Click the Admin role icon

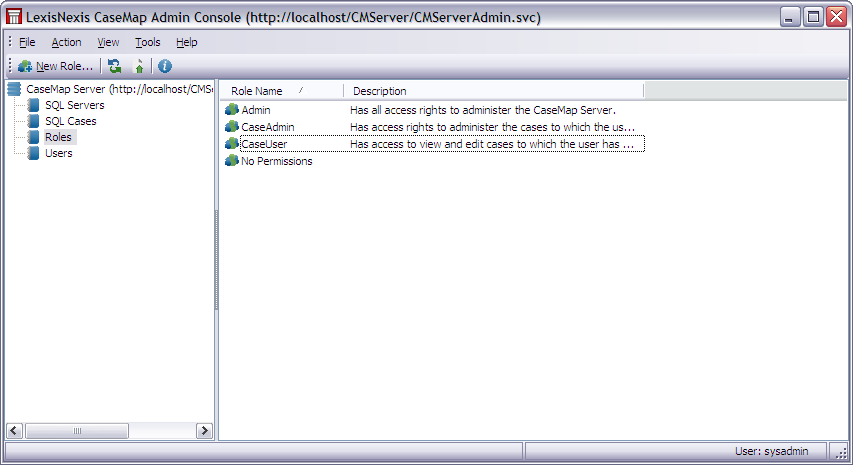[232, 110]
